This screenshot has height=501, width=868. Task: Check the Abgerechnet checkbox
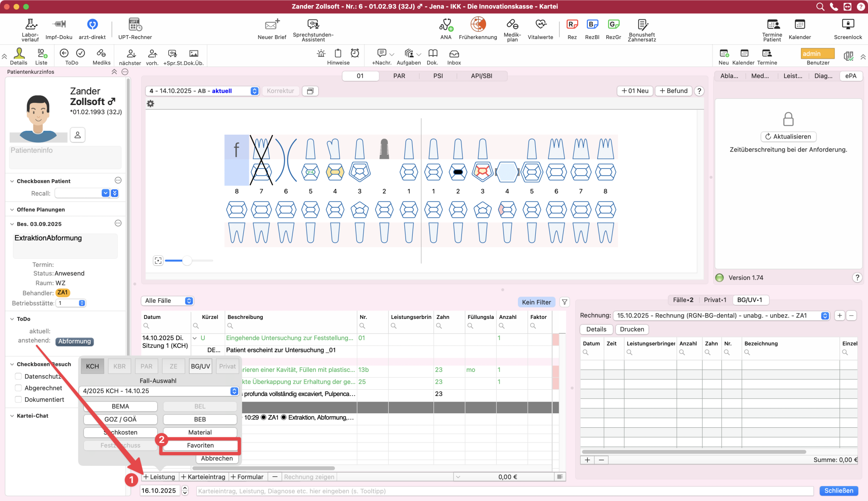pos(18,388)
